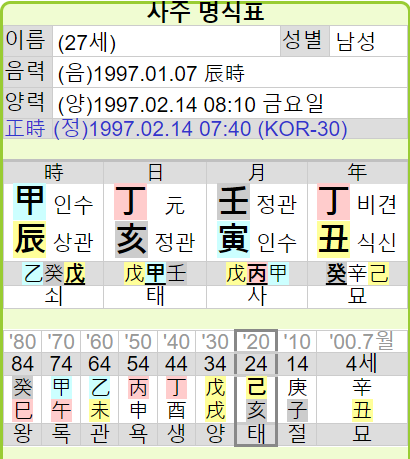Click the 상관 label
This screenshot has width=410, height=459.
click(x=73, y=242)
